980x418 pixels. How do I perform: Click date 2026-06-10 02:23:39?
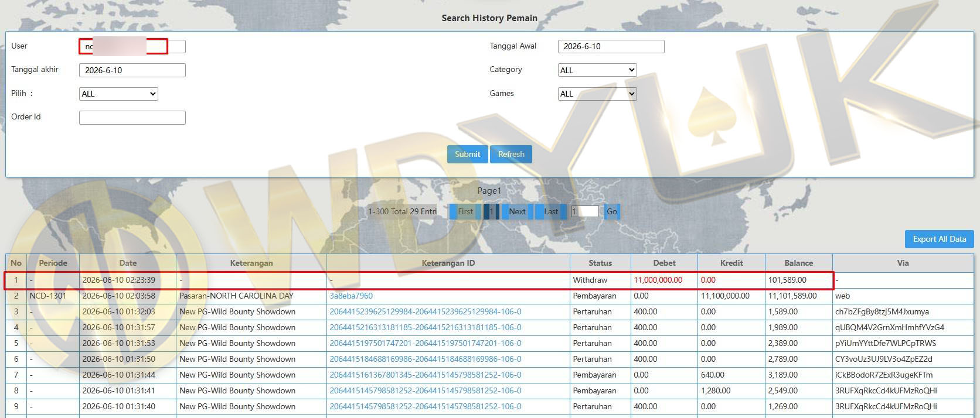[119, 280]
